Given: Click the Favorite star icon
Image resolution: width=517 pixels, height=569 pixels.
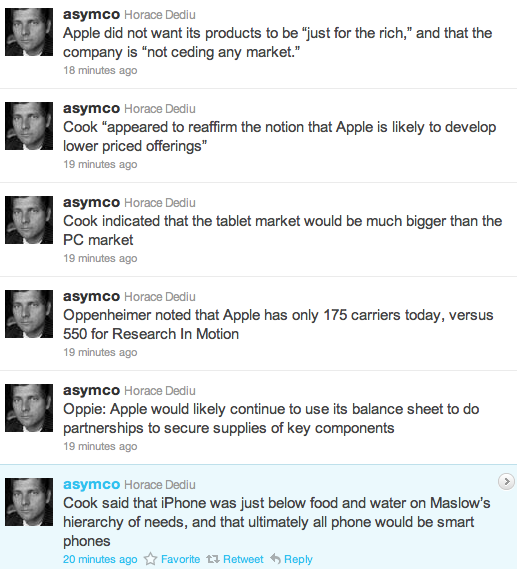Looking at the screenshot, I should pyautogui.click(x=150, y=559).
